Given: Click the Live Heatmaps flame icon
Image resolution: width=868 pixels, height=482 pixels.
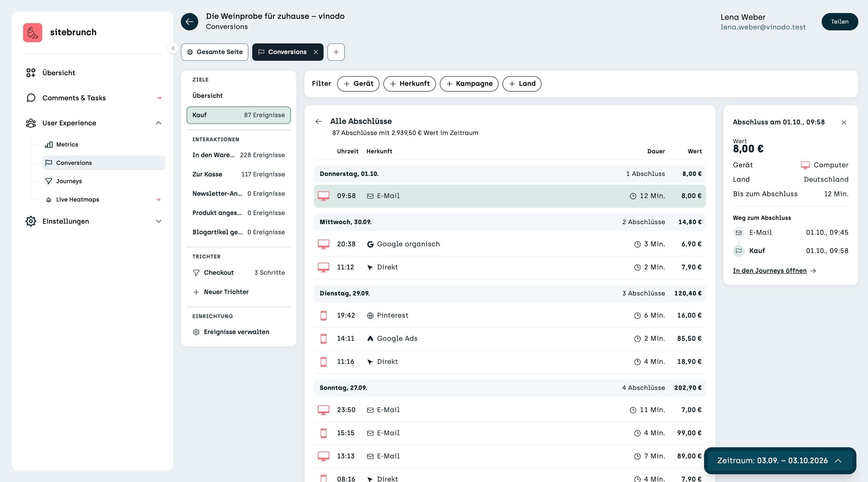Looking at the screenshot, I should point(49,200).
